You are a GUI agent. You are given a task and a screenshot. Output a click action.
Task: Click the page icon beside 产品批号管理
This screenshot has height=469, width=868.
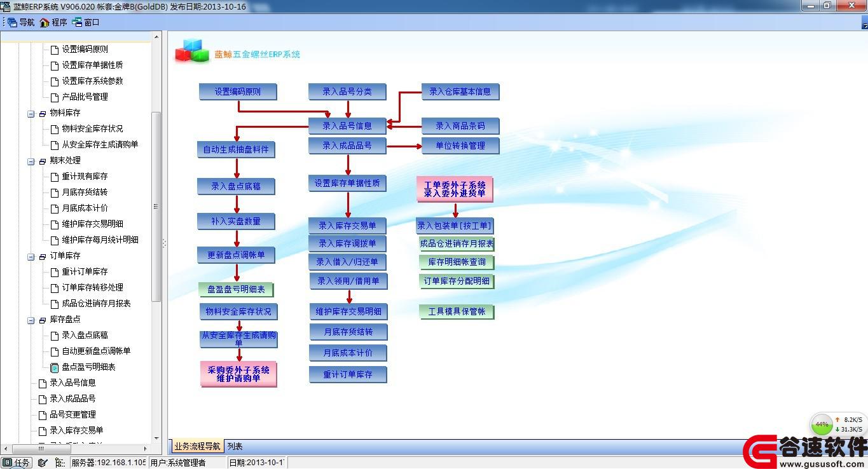[x=55, y=97]
